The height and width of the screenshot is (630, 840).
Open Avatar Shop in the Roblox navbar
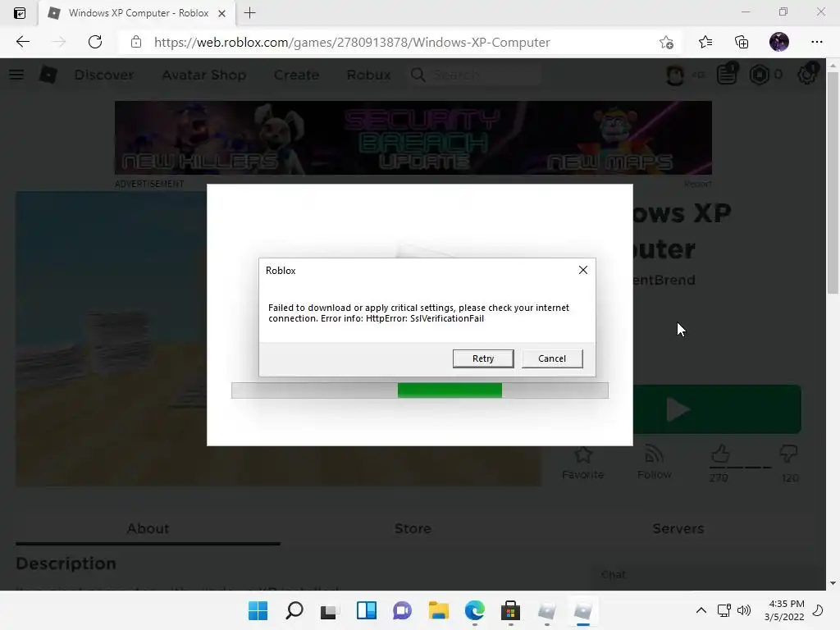[x=204, y=75]
